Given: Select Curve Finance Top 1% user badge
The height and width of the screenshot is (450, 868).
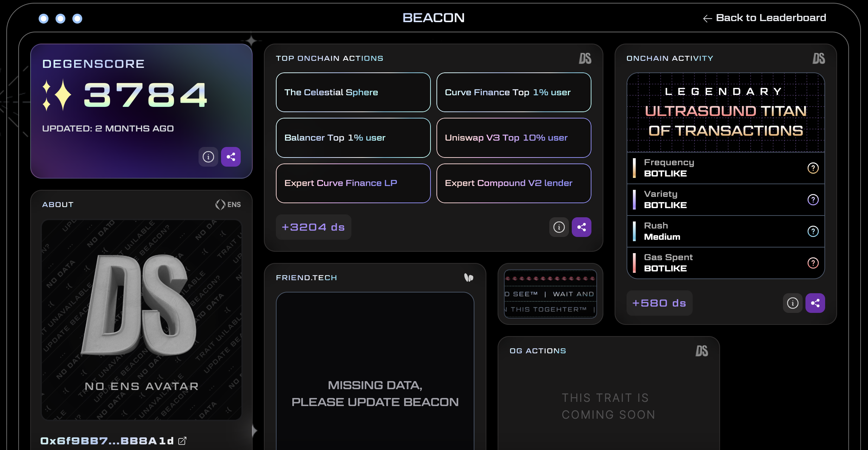Looking at the screenshot, I should [513, 92].
